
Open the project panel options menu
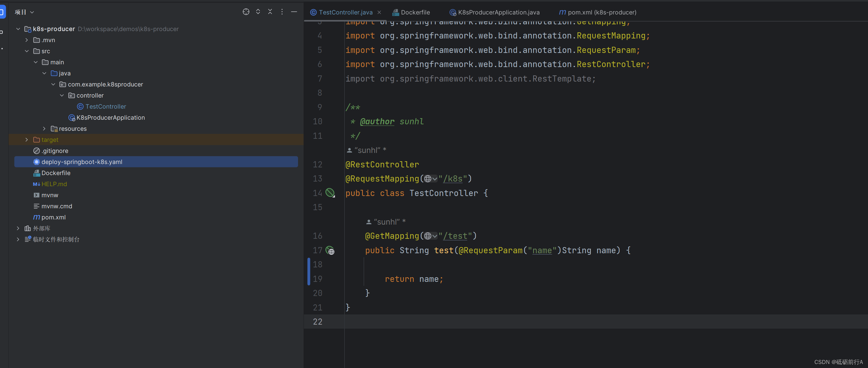coord(282,12)
